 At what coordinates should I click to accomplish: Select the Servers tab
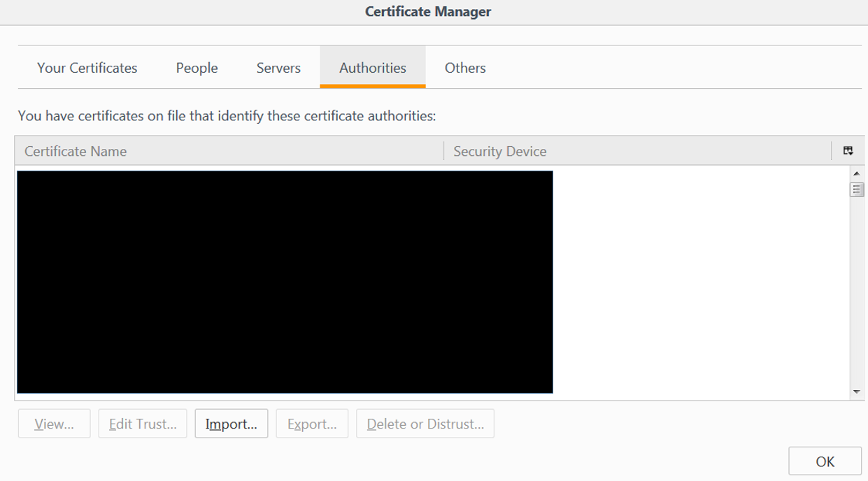pyautogui.click(x=278, y=68)
